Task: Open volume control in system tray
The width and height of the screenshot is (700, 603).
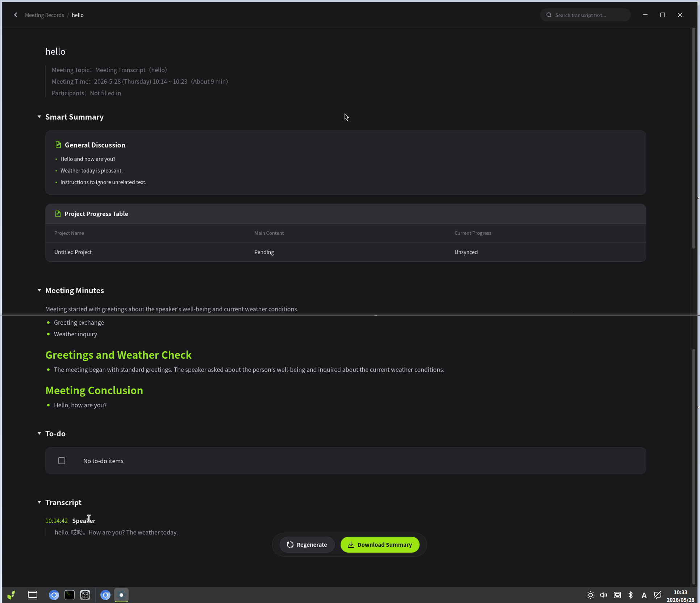Action: (603, 595)
